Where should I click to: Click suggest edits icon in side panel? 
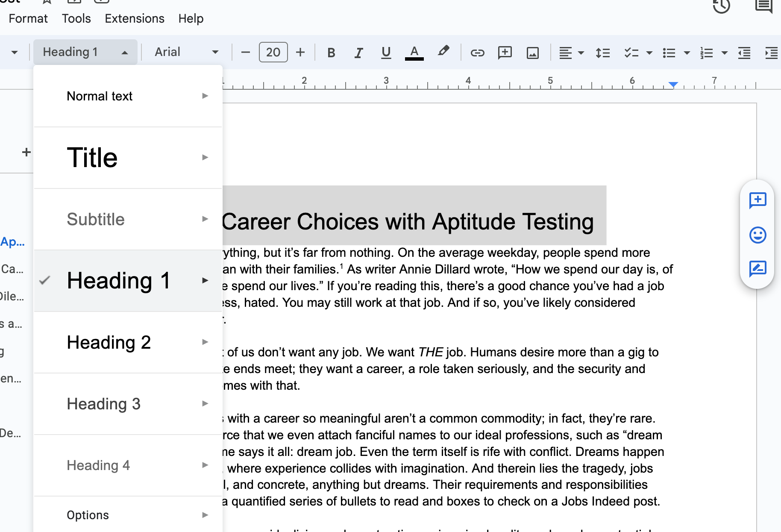[758, 269]
